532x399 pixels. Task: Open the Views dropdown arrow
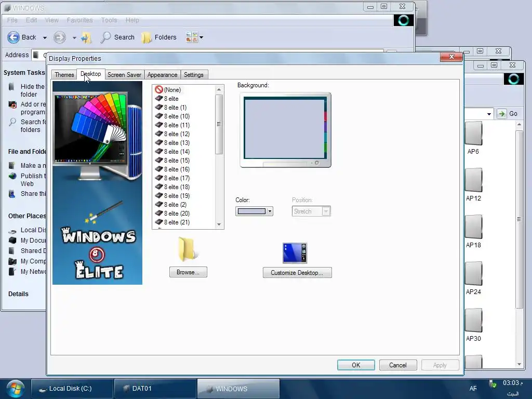coord(201,37)
